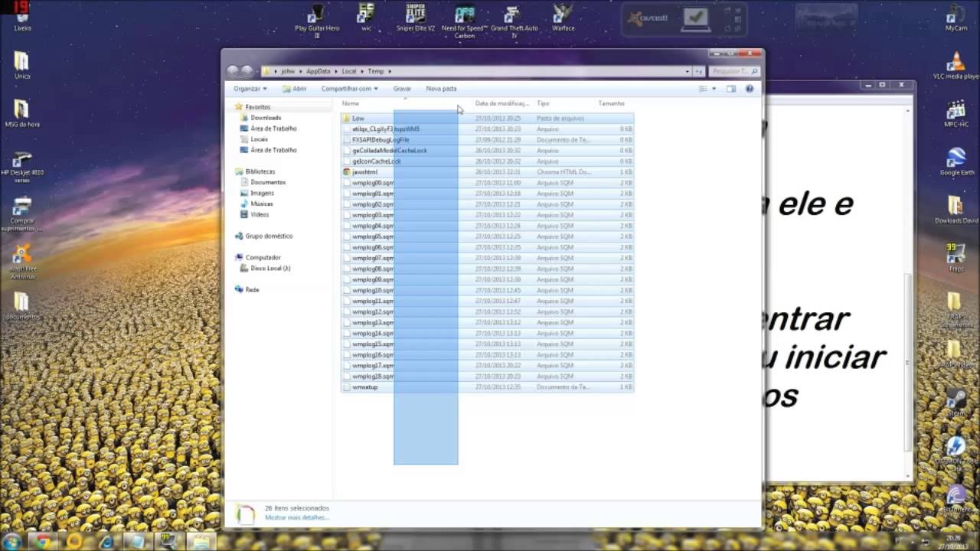Select Rede in the navigation pane

[x=252, y=289]
